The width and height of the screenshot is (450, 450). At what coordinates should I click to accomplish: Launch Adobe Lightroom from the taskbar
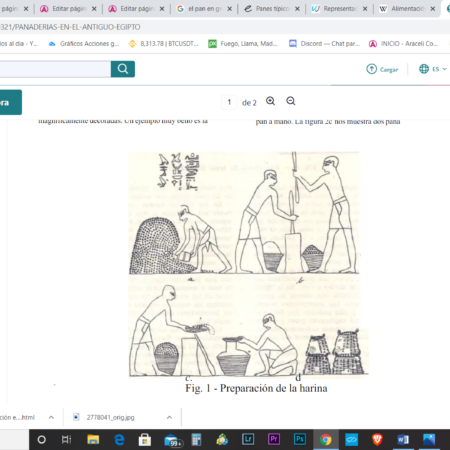pyautogui.click(x=248, y=439)
